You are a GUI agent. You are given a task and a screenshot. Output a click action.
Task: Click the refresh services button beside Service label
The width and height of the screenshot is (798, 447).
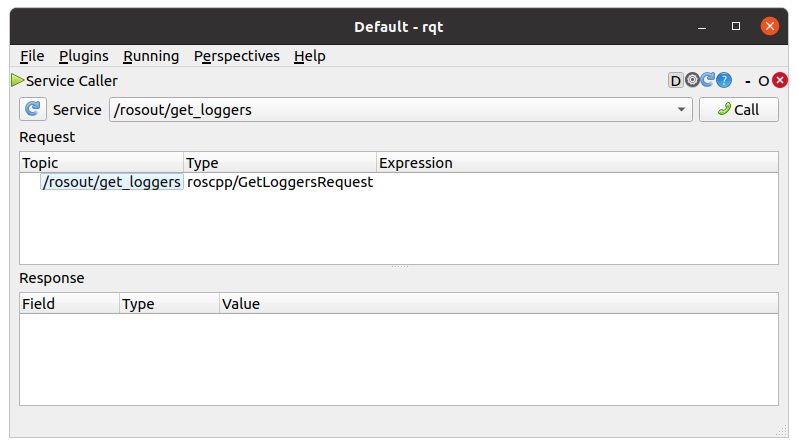tap(33, 110)
